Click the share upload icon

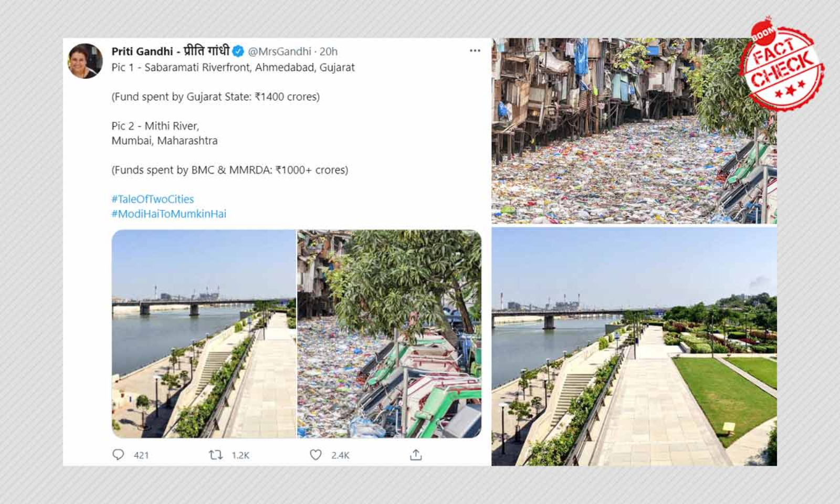click(x=416, y=455)
